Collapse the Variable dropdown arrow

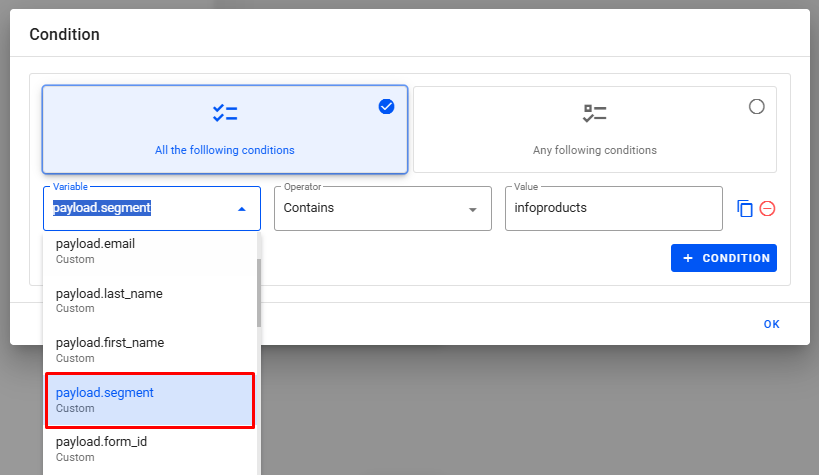click(x=241, y=209)
